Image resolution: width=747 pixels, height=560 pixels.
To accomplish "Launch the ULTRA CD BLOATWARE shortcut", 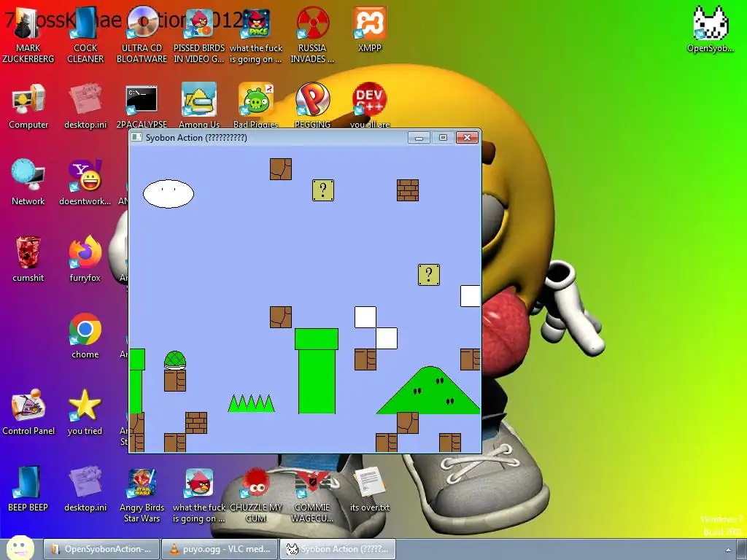I will point(142,36).
